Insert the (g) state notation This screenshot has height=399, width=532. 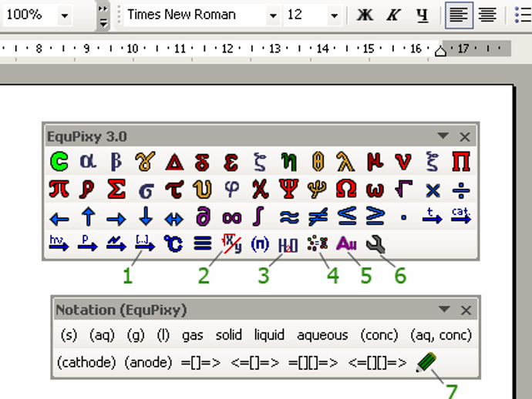(136, 335)
